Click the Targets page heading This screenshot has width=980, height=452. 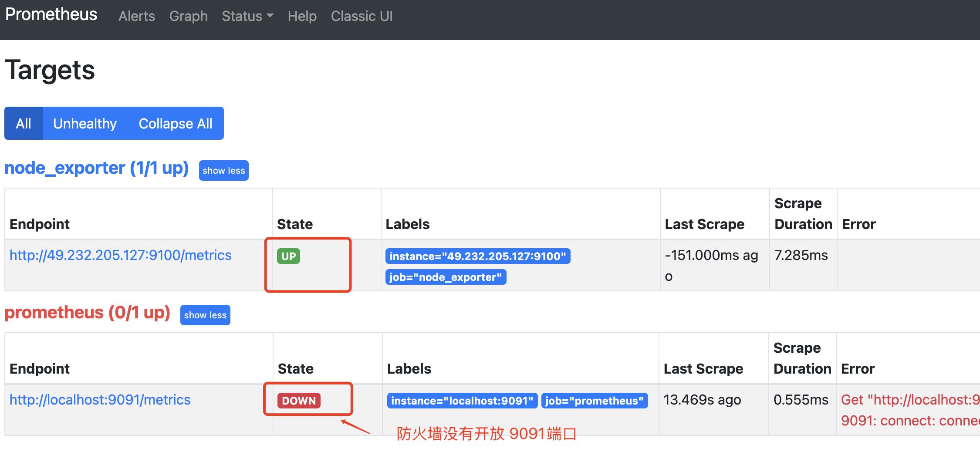[50, 70]
